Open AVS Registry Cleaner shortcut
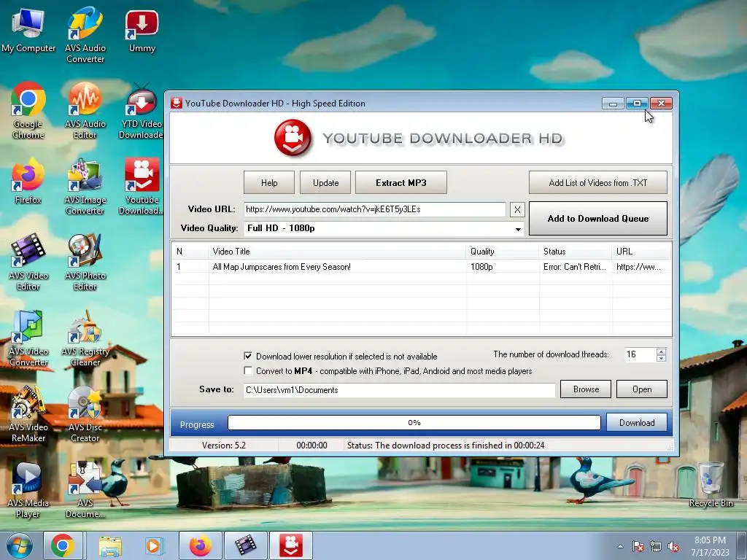 pyautogui.click(x=85, y=338)
